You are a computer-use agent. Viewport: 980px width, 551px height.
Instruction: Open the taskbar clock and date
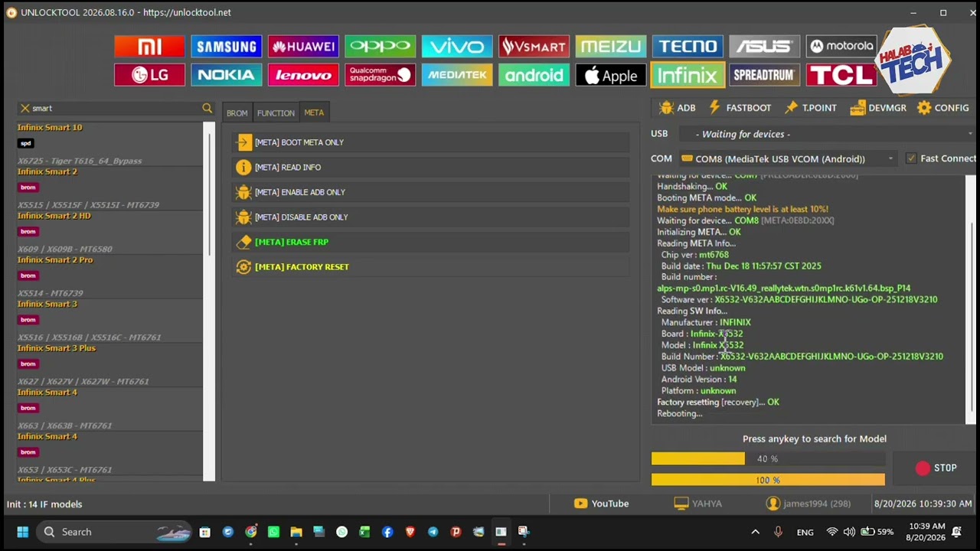pos(927,532)
